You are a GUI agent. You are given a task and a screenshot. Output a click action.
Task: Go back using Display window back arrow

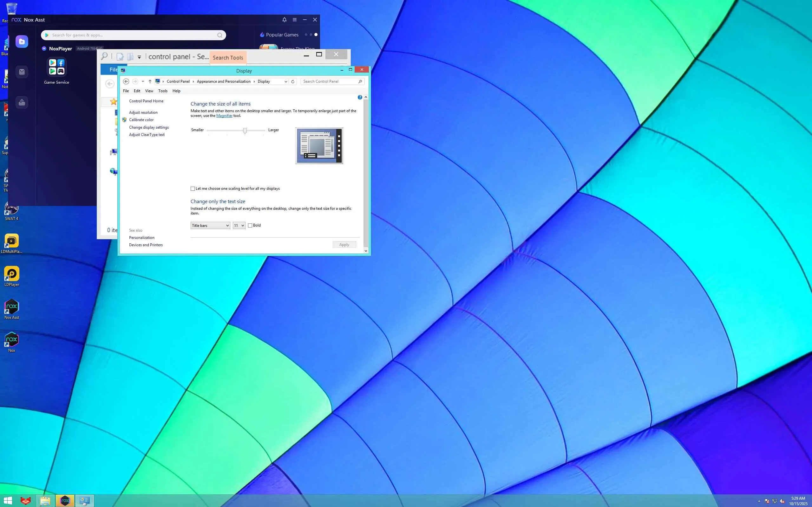point(126,81)
